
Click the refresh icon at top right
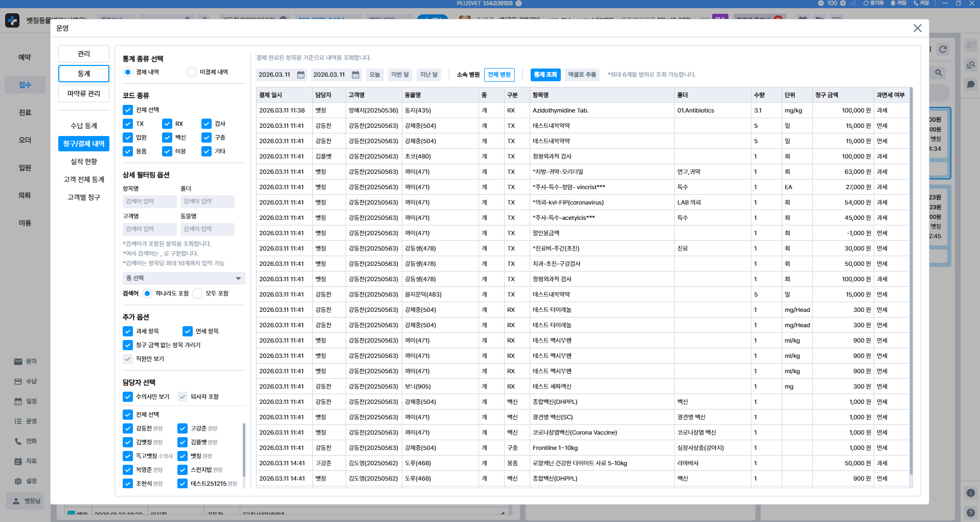(943, 50)
